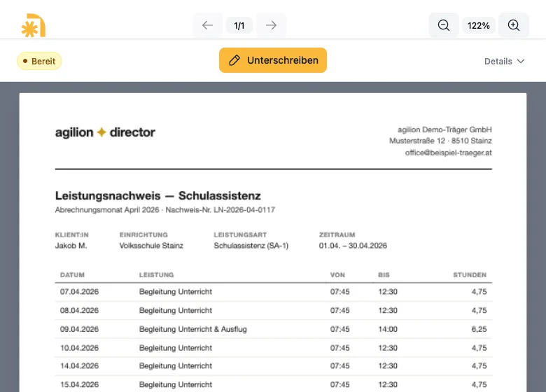Click the STUNDEN column header
Image resolution: width=546 pixels, height=392 pixels.
[x=470, y=275]
